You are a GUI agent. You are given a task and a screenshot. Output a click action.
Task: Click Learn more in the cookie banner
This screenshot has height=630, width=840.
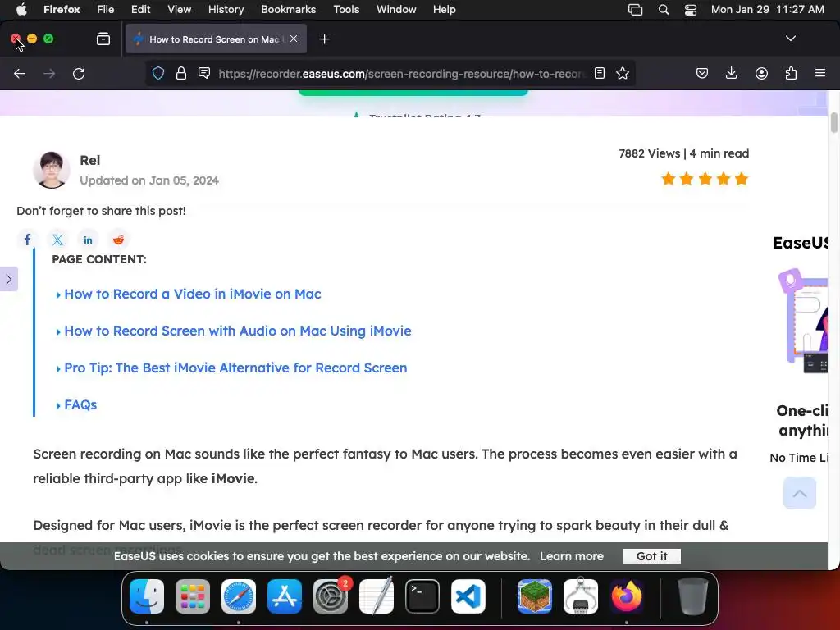pos(572,556)
